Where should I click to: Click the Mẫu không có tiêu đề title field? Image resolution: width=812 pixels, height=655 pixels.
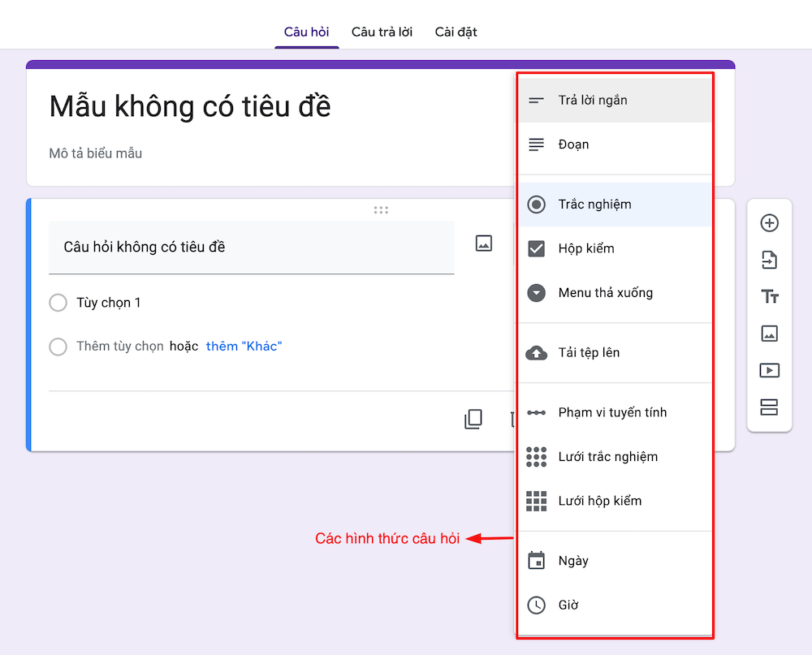[188, 106]
